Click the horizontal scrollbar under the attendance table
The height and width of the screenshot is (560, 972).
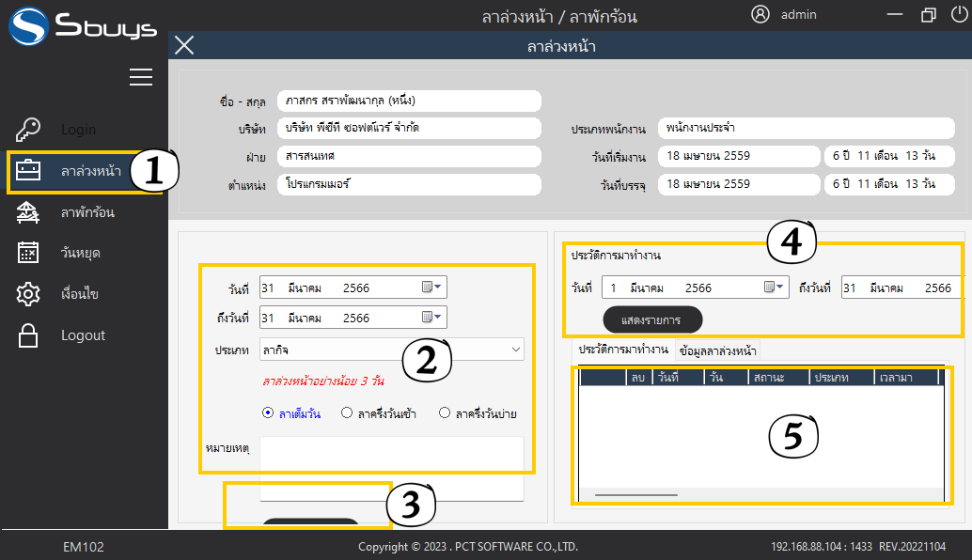pyautogui.click(x=636, y=494)
